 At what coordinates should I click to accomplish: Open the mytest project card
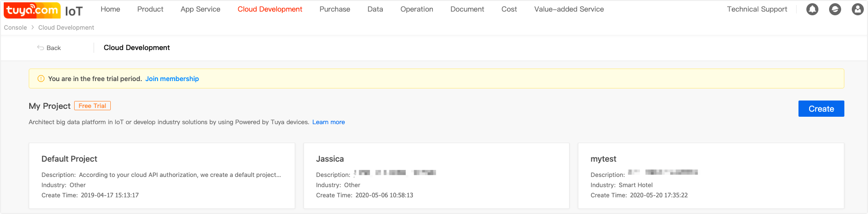point(711,176)
